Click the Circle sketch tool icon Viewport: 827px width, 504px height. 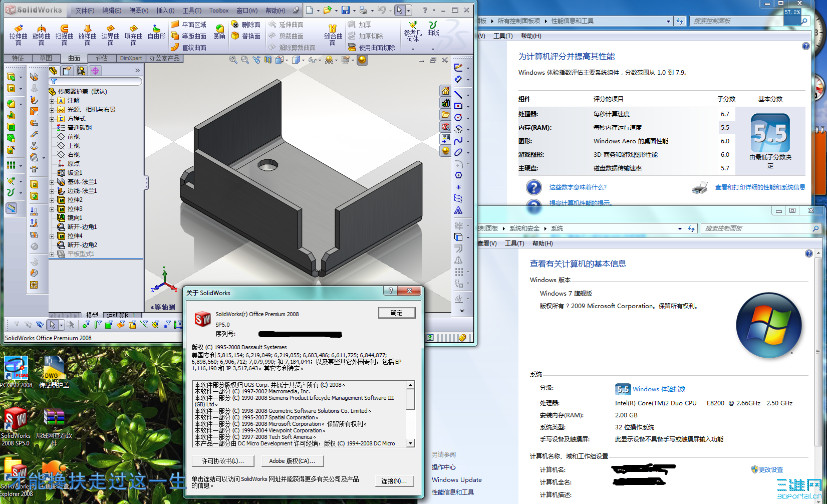pos(458,117)
